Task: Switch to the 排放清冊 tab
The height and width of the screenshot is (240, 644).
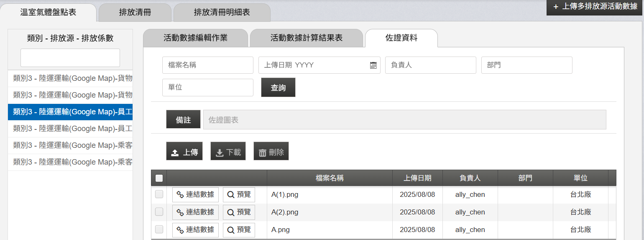Action: (135, 13)
